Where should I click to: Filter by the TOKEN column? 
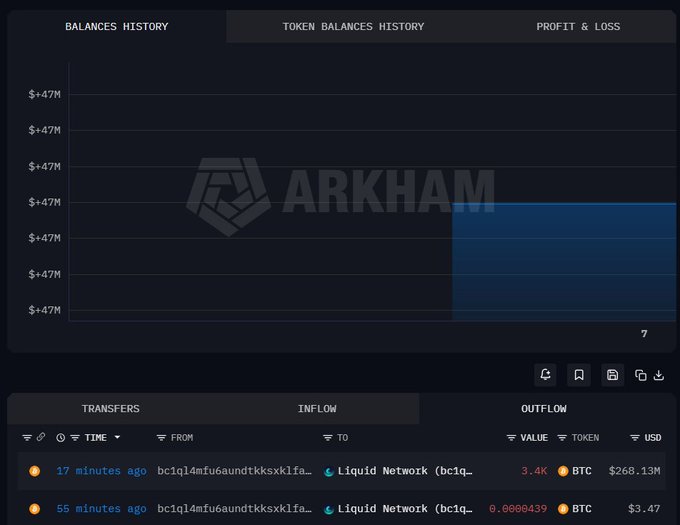[562, 438]
